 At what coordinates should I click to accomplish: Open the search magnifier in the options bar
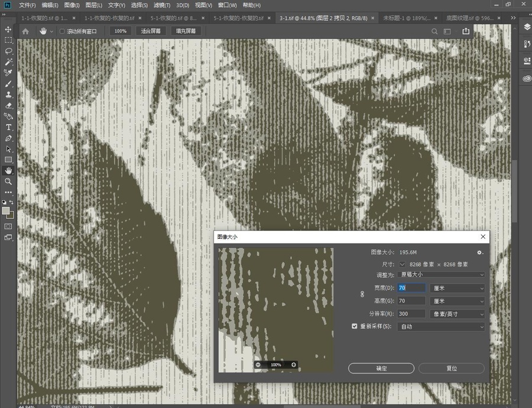(x=434, y=31)
